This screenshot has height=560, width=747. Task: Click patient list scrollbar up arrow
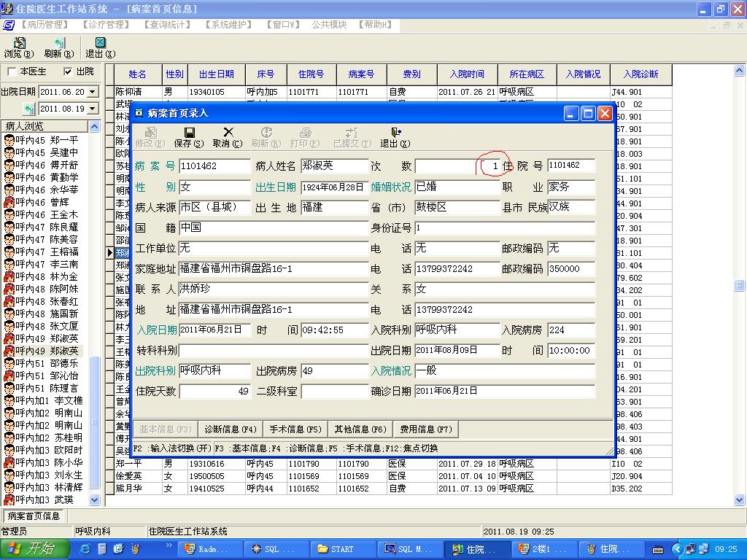94,126
